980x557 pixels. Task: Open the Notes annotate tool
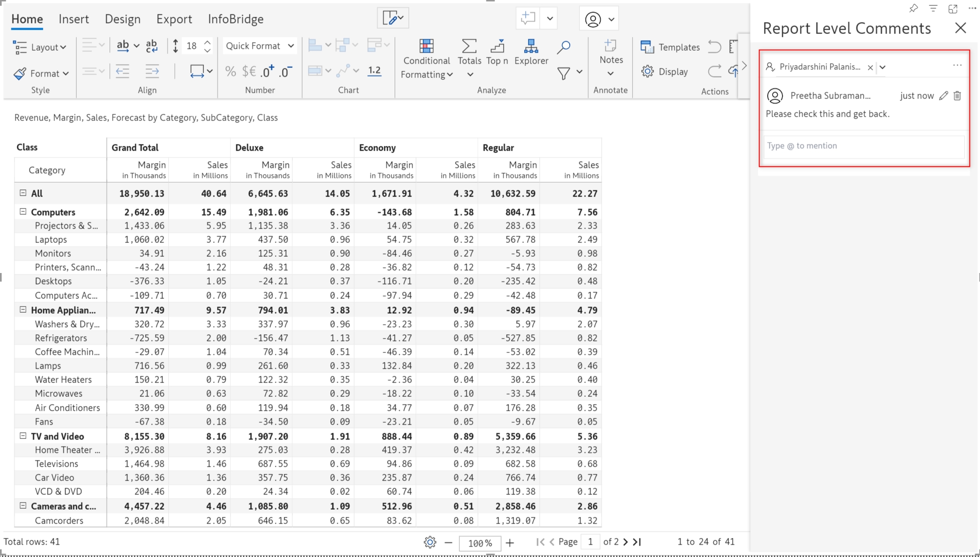pos(611,46)
